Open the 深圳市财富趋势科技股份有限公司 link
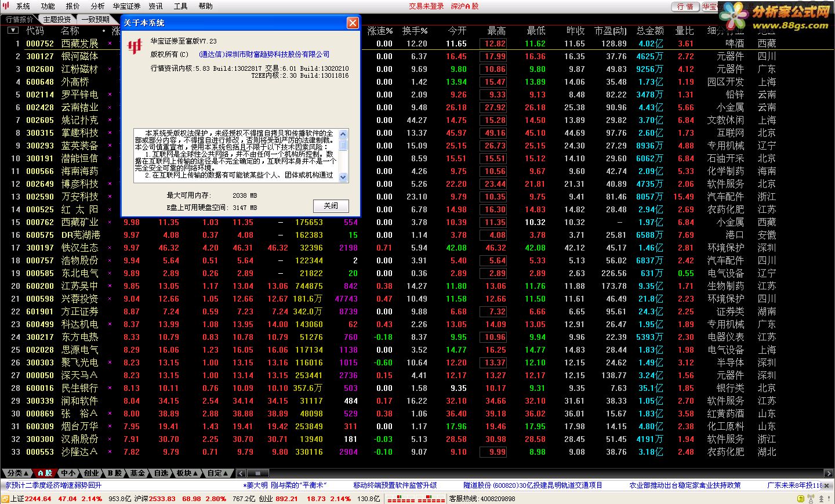 [x=264, y=55]
